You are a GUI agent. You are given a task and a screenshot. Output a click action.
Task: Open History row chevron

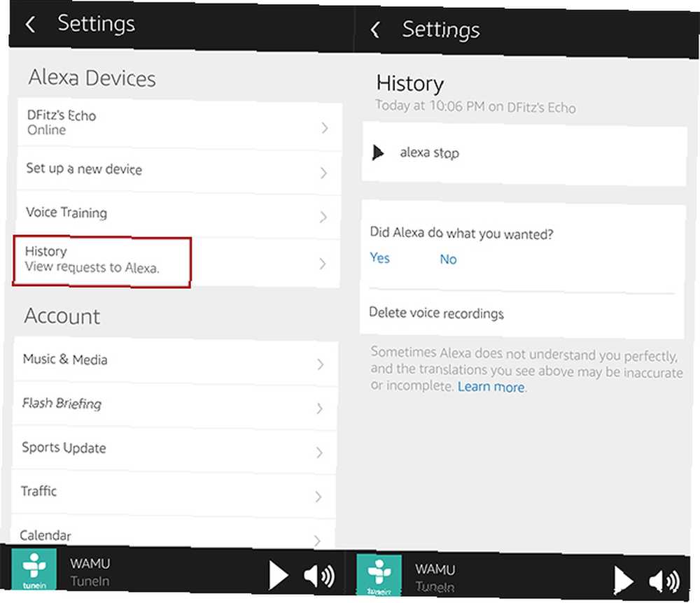(x=323, y=264)
